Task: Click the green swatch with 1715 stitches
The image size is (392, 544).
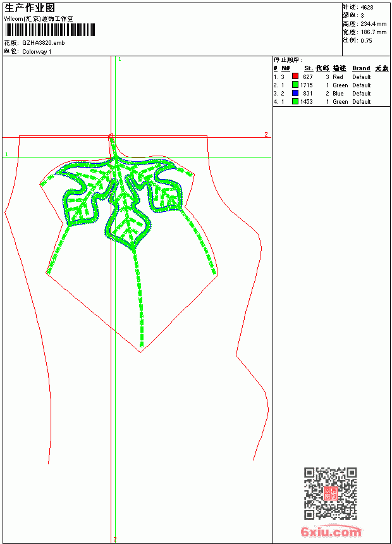Action: point(295,85)
